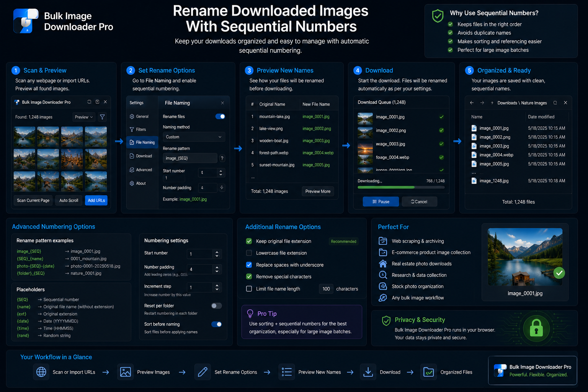The width and height of the screenshot is (588, 392).
Task: Click the rename pattern help question icon
Action: point(222,158)
